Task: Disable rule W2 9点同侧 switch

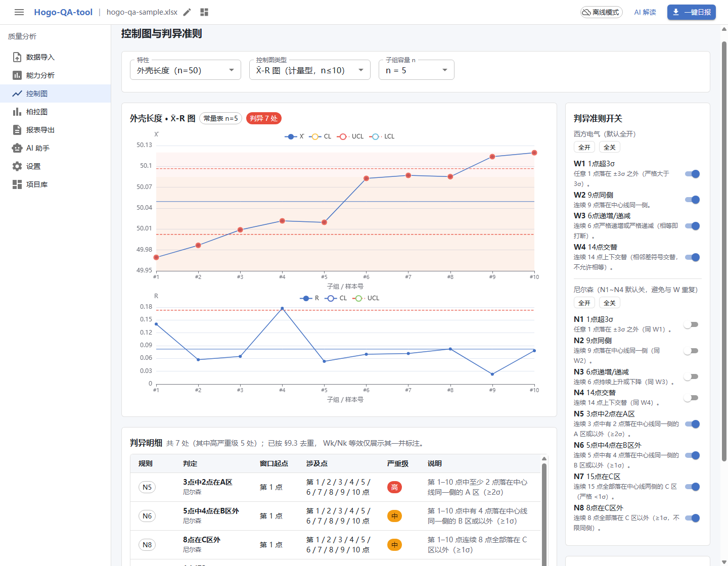Action: click(x=692, y=200)
